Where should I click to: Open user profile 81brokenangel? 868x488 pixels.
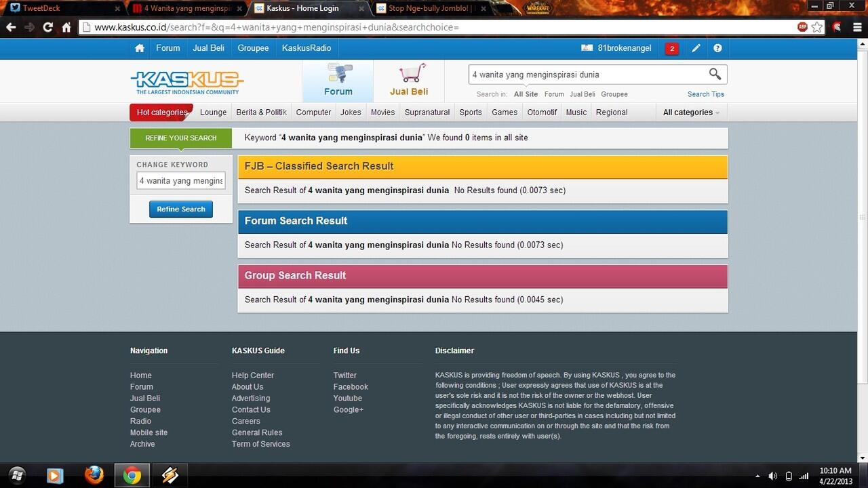(x=616, y=48)
